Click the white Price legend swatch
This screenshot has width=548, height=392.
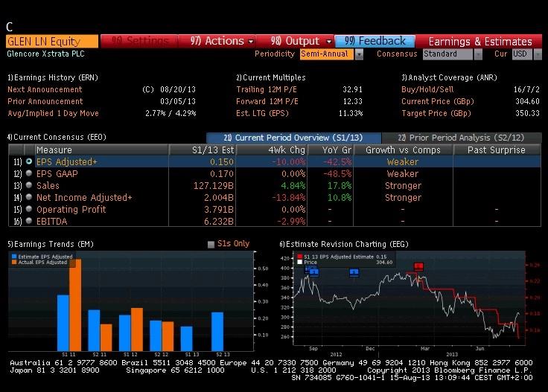pyautogui.click(x=299, y=262)
